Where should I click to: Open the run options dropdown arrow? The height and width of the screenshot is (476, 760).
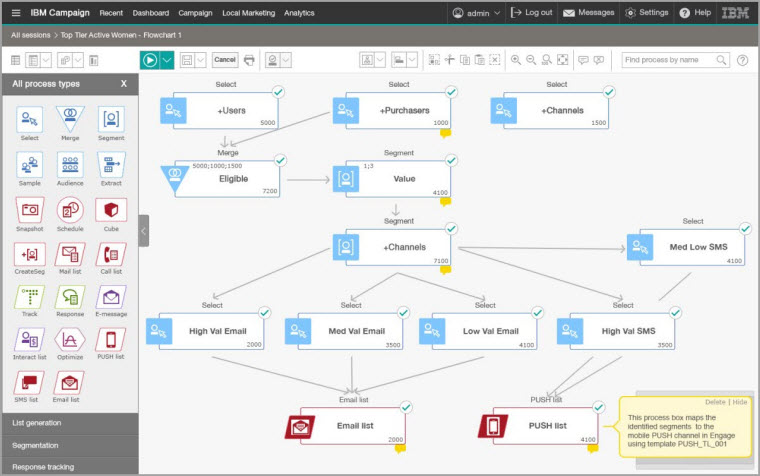[x=167, y=60]
